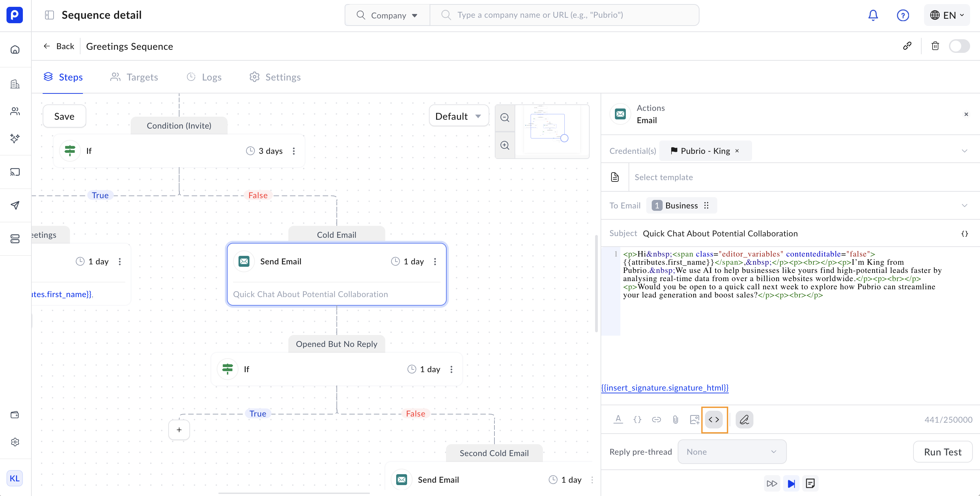
Task: Toggle HTML code view in email editor
Action: 714,420
